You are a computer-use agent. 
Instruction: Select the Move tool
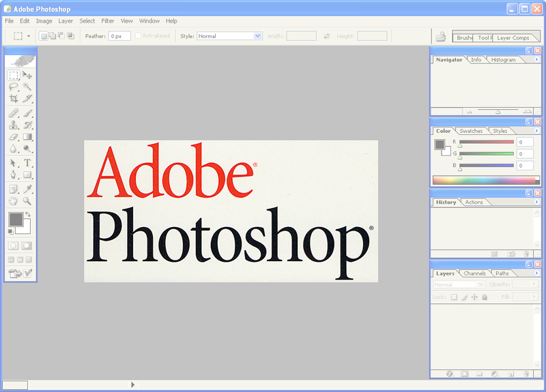[27, 75]
